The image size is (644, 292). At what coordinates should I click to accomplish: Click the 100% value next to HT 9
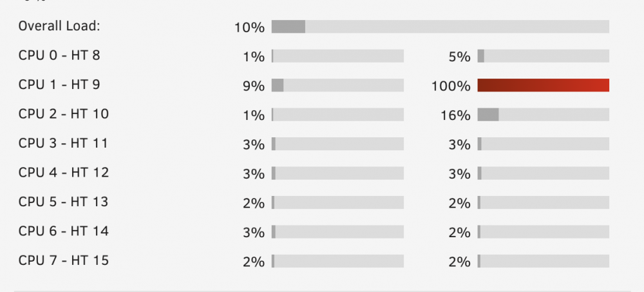point(451,86)
